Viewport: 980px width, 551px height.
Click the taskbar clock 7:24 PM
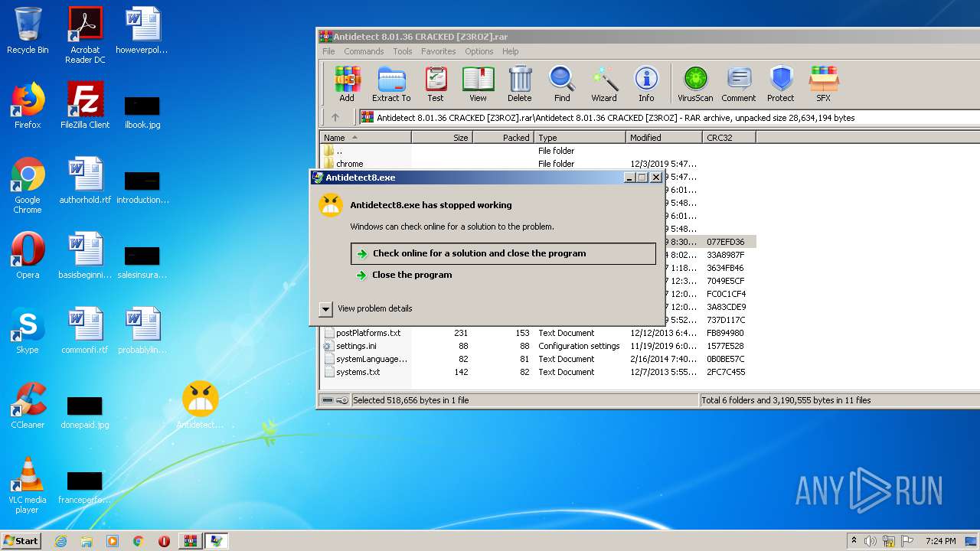coord(940,541)
